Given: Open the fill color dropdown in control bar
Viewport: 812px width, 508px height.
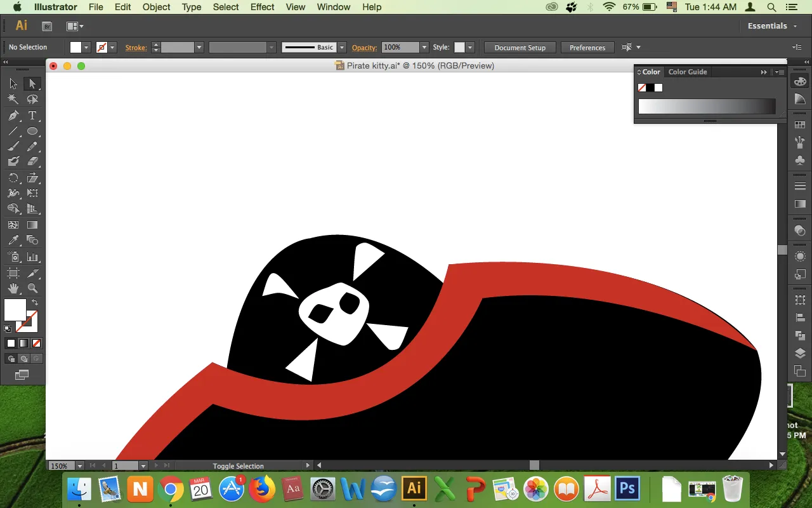Looking at the screenshot, I should coord(86,48).
